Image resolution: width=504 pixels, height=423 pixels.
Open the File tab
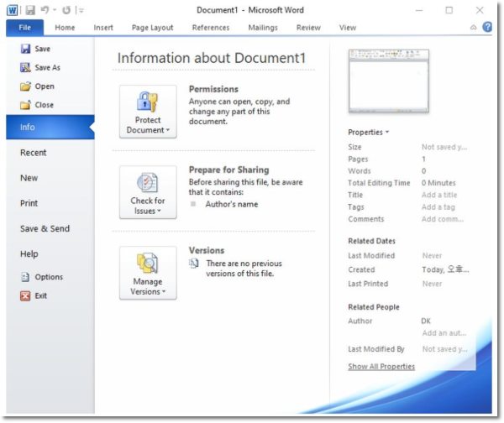point(24,28)
